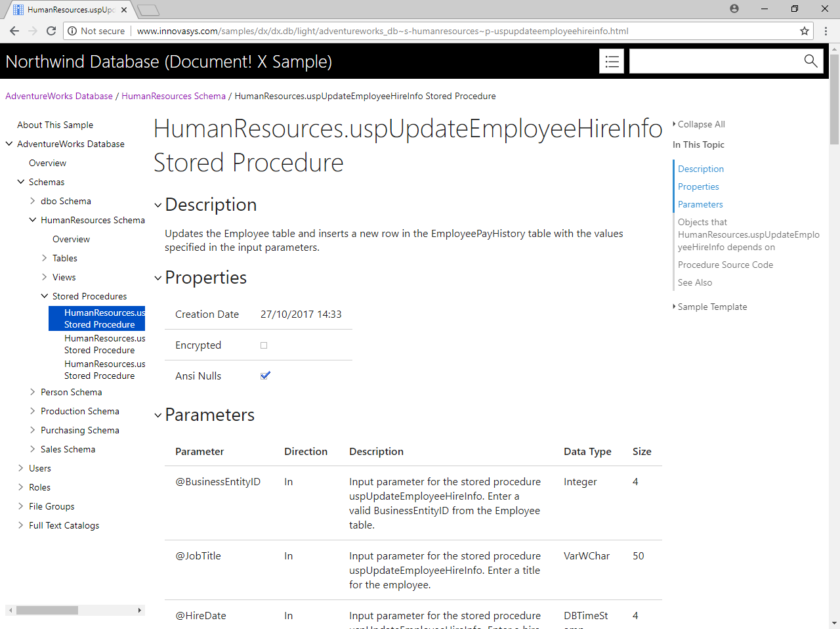Click the tree scrollbar right arrow
The height and width of the screenshot is (629, 840).
(x=139, y=611)
